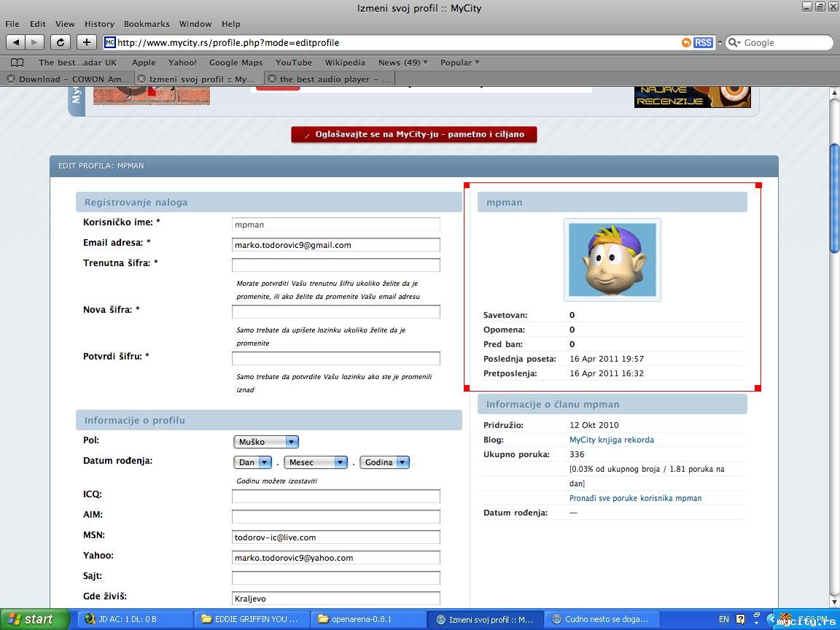
Task: Expand the Popular bookmark folder
Action: [459, 63]
